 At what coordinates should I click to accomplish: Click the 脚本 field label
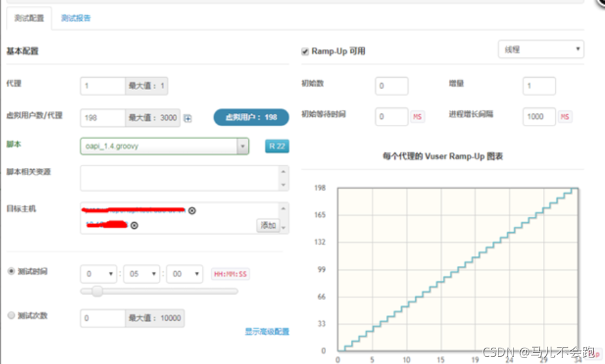tap(14, 144)
